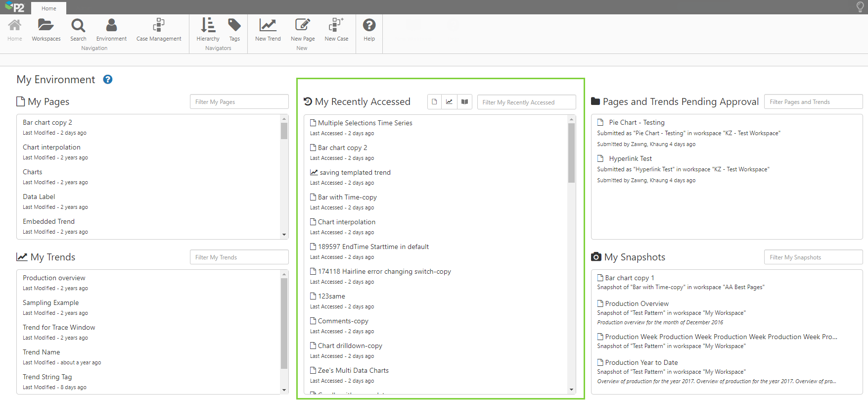Create a New Case
This screenshot has width=868, height=400.
(x=336, y=30)
